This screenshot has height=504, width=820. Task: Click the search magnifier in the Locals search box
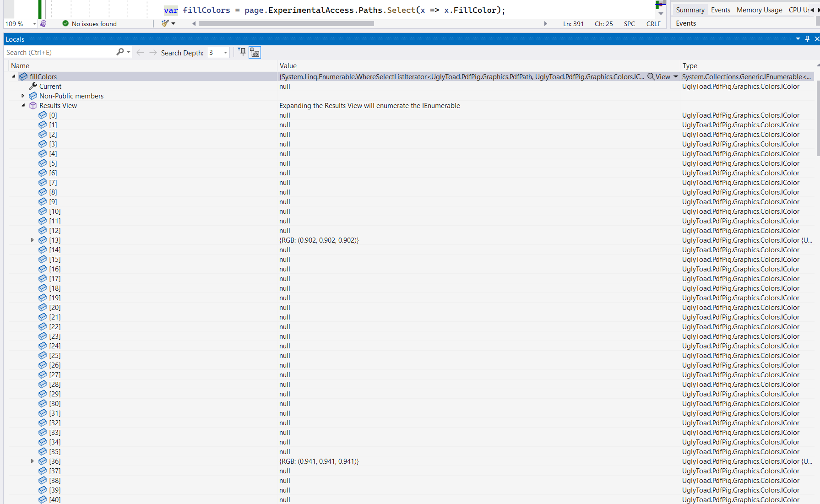pyautogui.click(x=120, y=52)
